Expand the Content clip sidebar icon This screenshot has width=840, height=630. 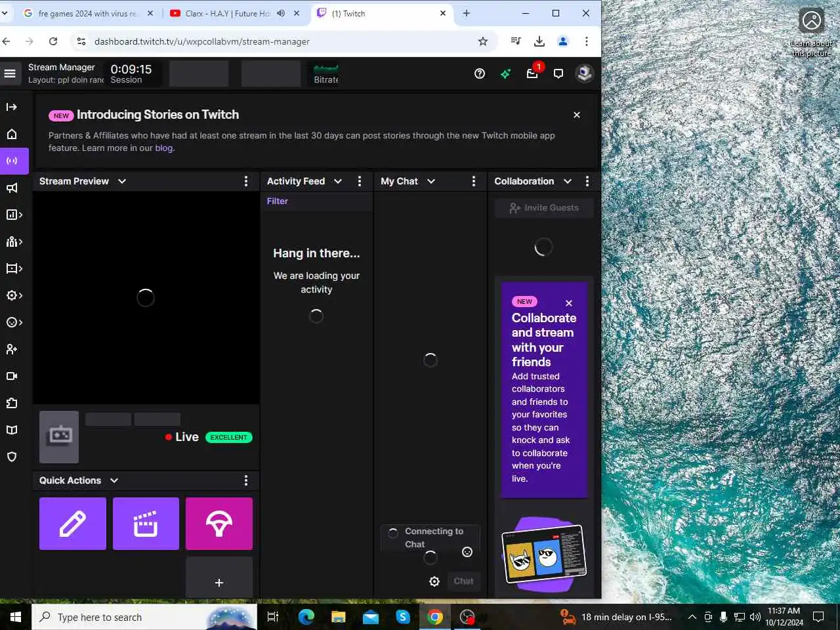point(14,268)
